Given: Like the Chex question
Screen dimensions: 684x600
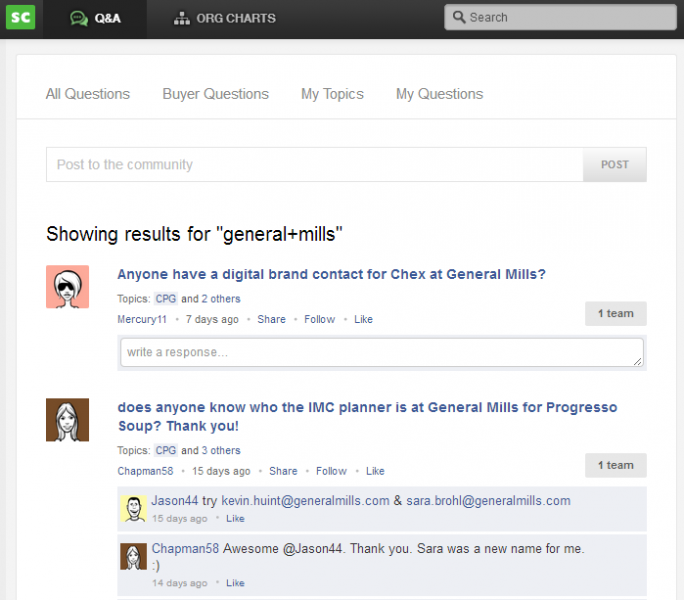Looking at the screenshot, I should click(363, 319).
